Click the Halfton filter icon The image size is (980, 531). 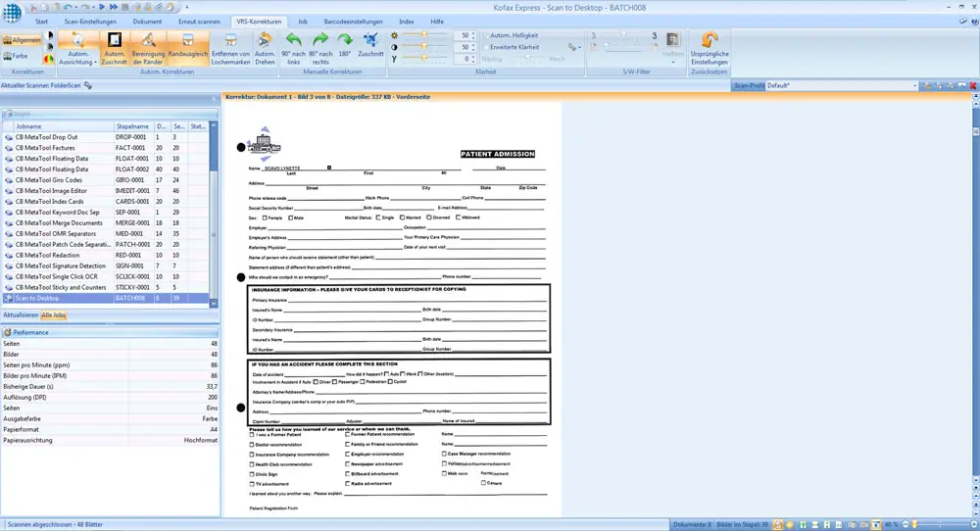coord(672,40)
